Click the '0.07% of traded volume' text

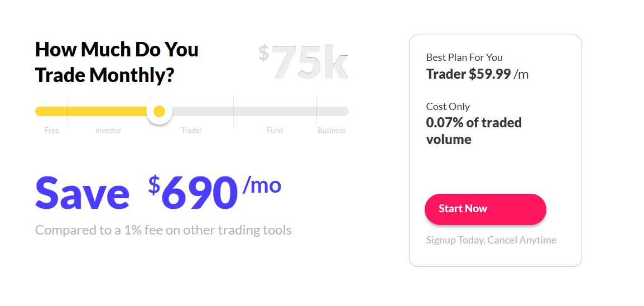pos(474,131)
